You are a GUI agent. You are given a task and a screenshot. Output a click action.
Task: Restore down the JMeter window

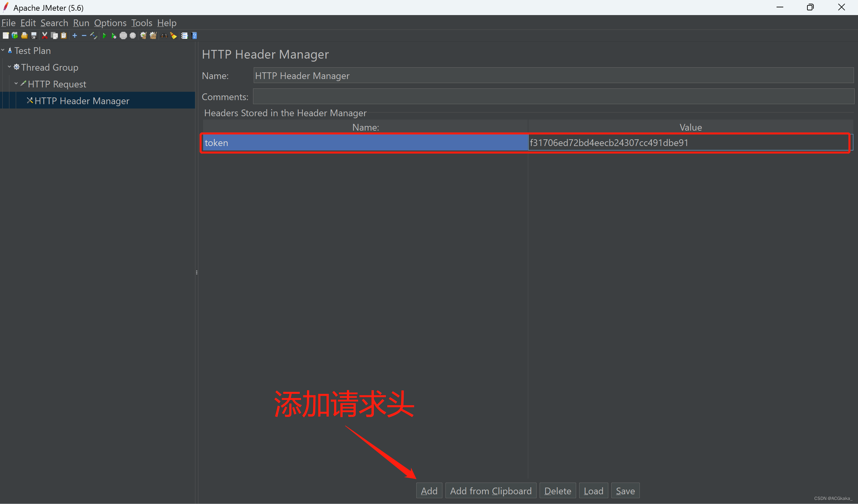(810, 7)
